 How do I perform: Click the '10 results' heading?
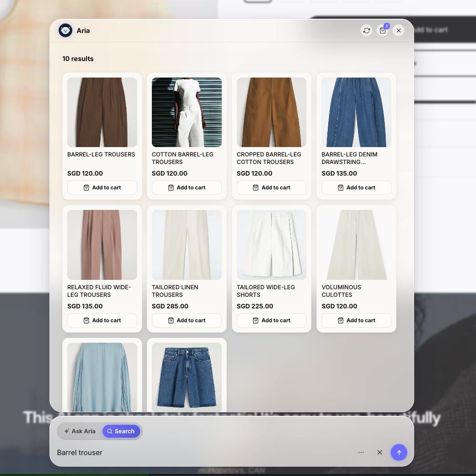pyautogui.click(x=78, y=59)
